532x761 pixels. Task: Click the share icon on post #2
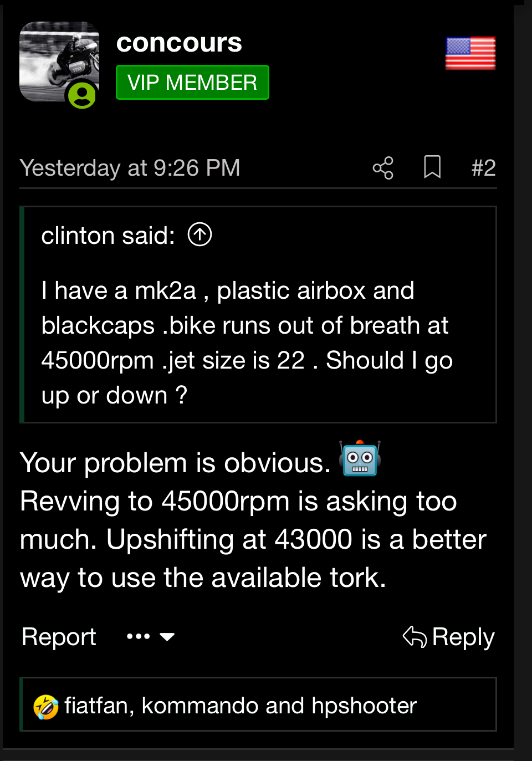[x=383, y=167]
